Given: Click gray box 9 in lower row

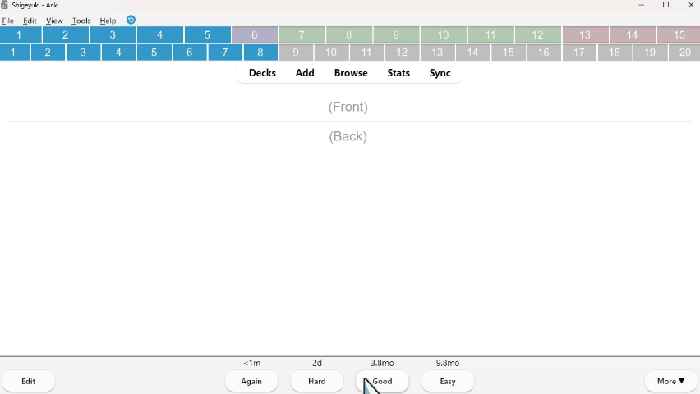Looking at the screenshot, I should click(x=296, y=52).
